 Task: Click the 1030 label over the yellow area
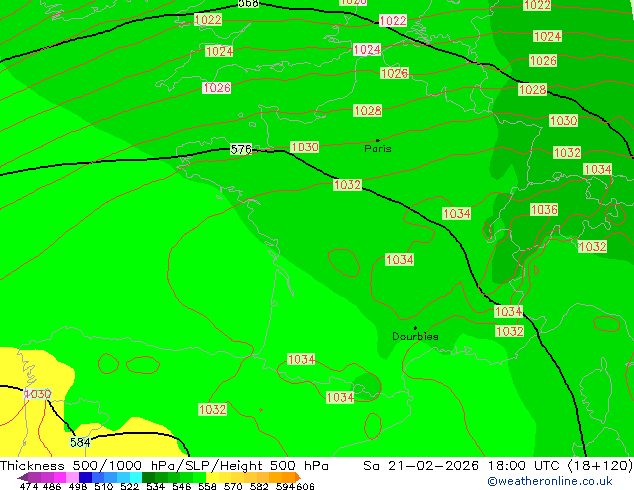tap(38, 394)
